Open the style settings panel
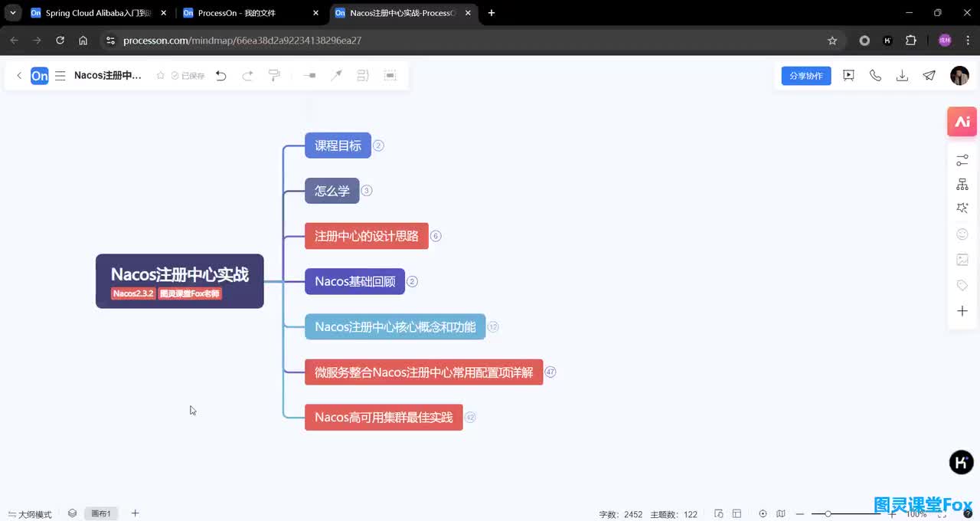This screenshot has width=980, height=521. pos(962,160)
